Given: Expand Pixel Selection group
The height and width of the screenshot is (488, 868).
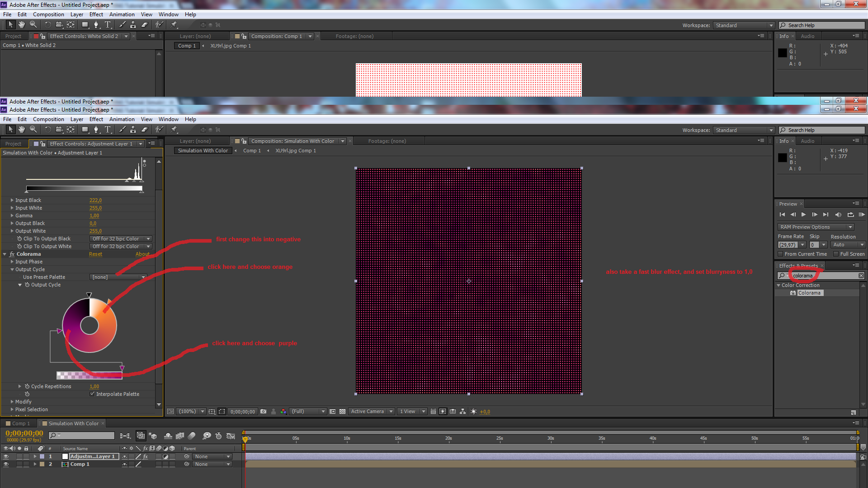Looking at the screenshot, I should [12, 409].
